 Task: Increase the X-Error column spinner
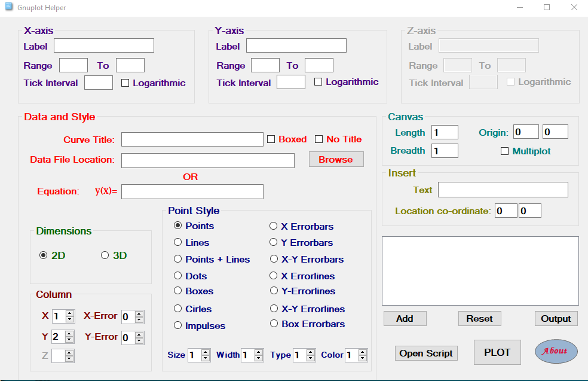pyautogui.click(x=139, y=314)
